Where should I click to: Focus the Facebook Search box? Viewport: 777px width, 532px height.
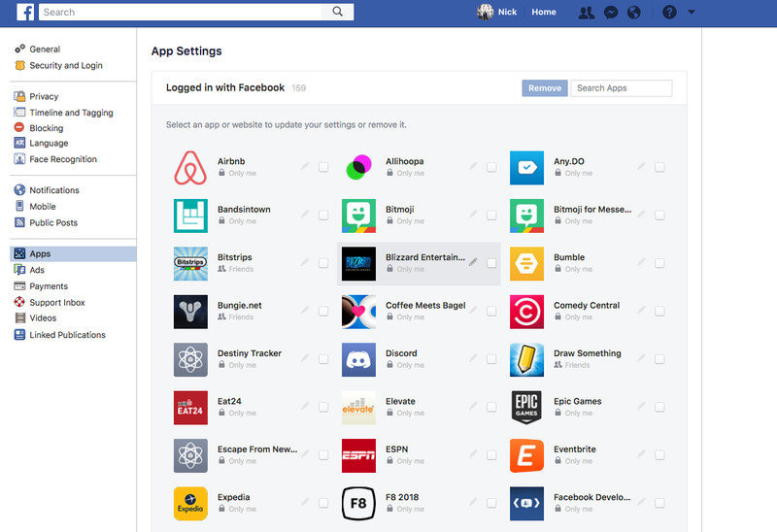pyautogui.click(x=181, y=12)
